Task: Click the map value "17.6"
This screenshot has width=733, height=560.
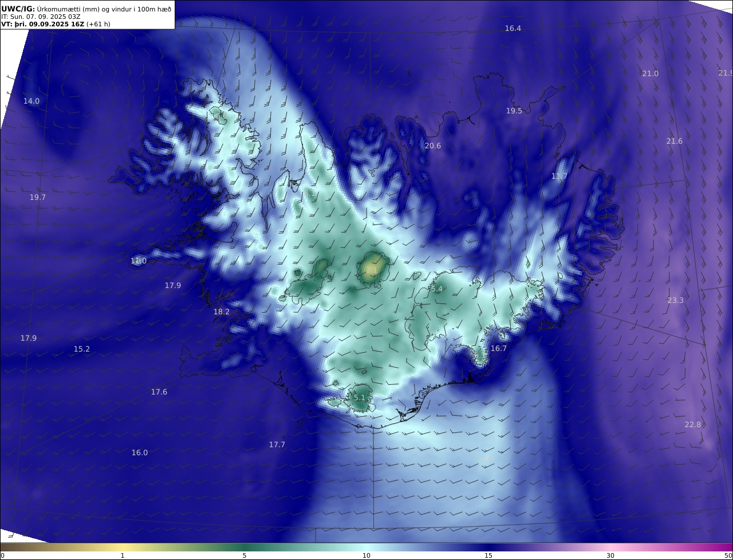Action: 159,392
